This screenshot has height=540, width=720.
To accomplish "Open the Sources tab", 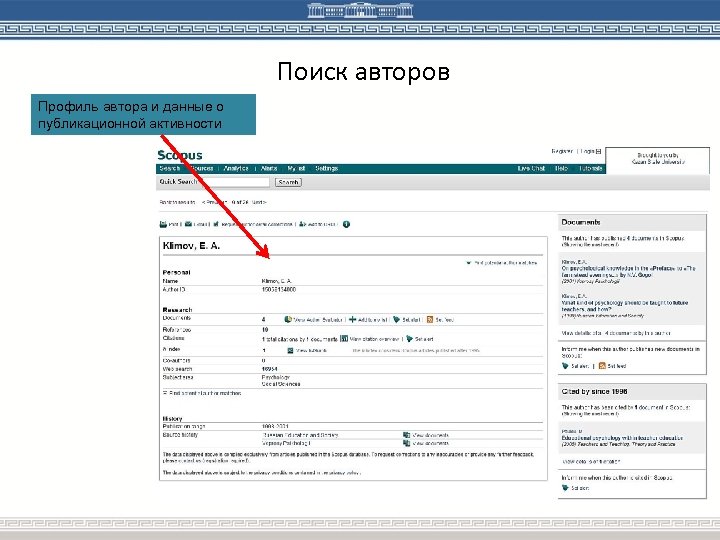I will (202, 169).
